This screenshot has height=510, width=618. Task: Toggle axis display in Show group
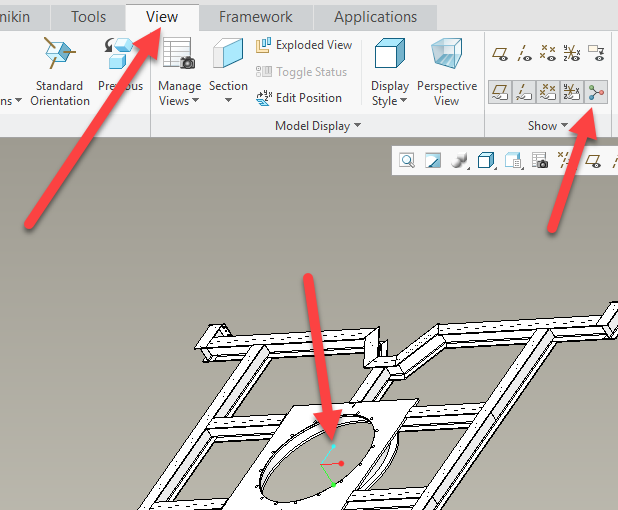point(524,53)
